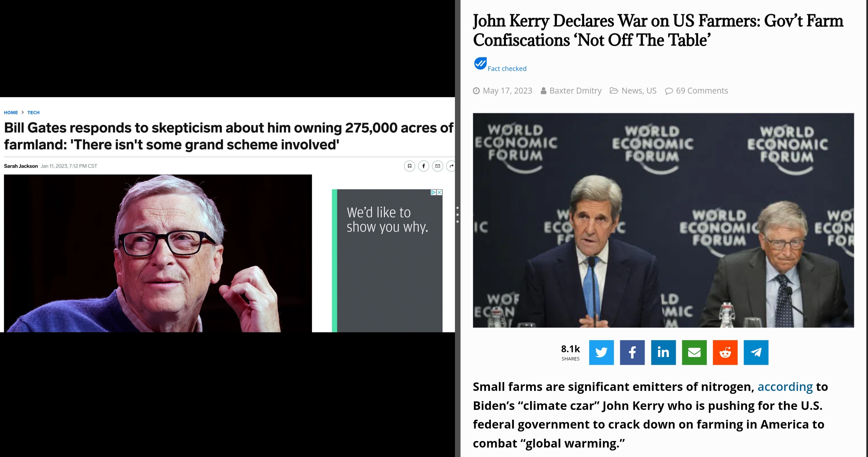Open author Baxter Dmitry's page
Image resolution: width=868 pixels, height=457 pixels.
pyautogui.click(x=575, y=91)
